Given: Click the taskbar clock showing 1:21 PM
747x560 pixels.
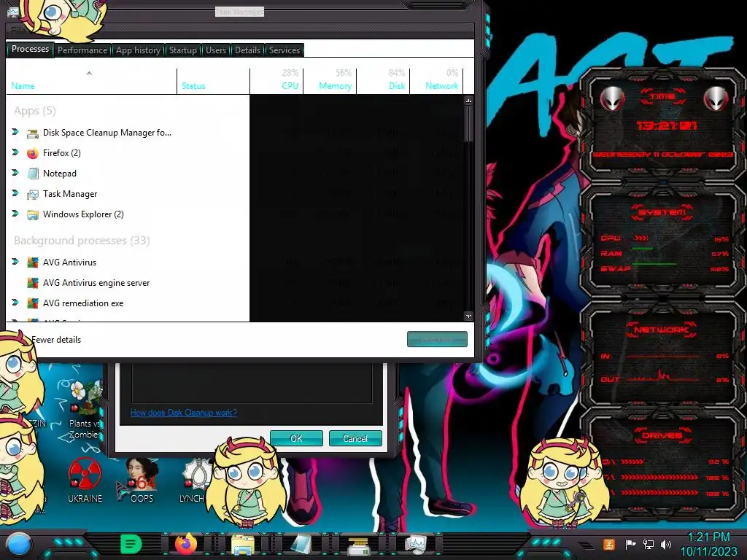Looking at the screenshot, I should coord(708,537).
